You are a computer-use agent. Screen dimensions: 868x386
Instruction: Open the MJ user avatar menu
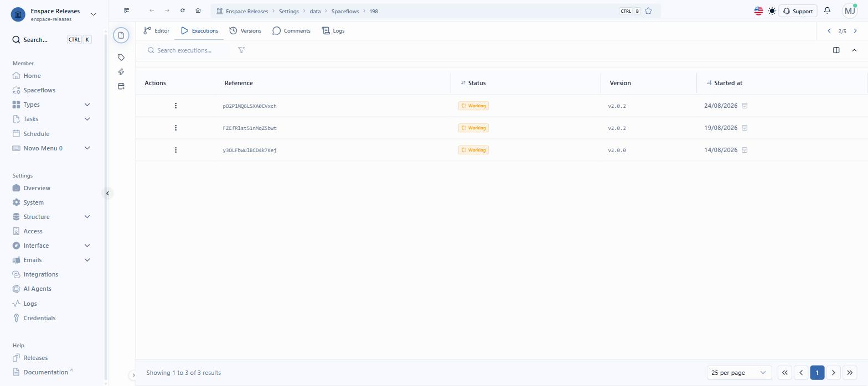(850, 11)
